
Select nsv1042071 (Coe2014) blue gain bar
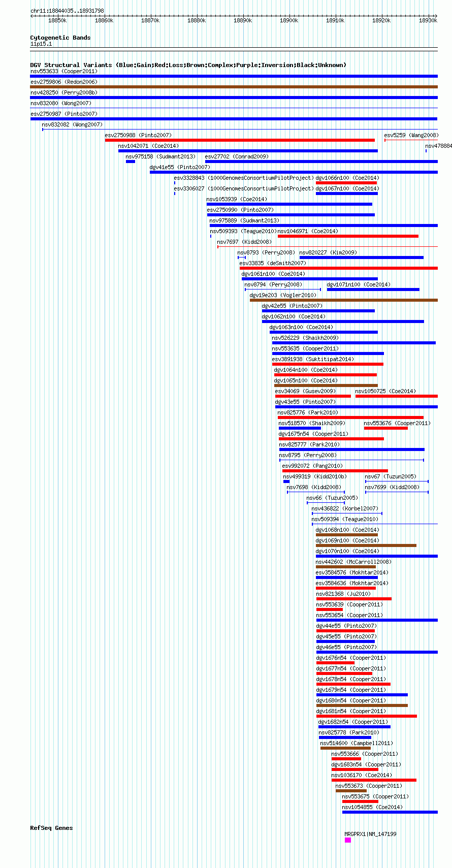pyautogui.click(x=248, y=151)
